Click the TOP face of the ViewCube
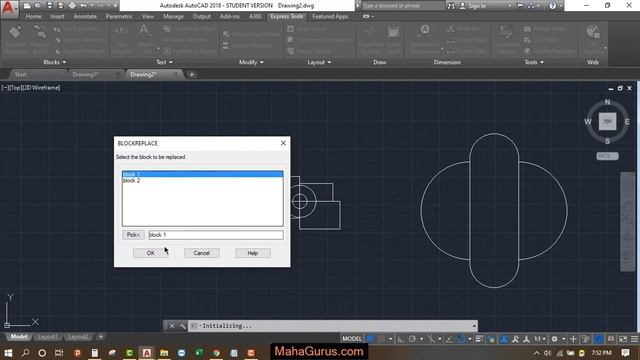 point(607,122)
